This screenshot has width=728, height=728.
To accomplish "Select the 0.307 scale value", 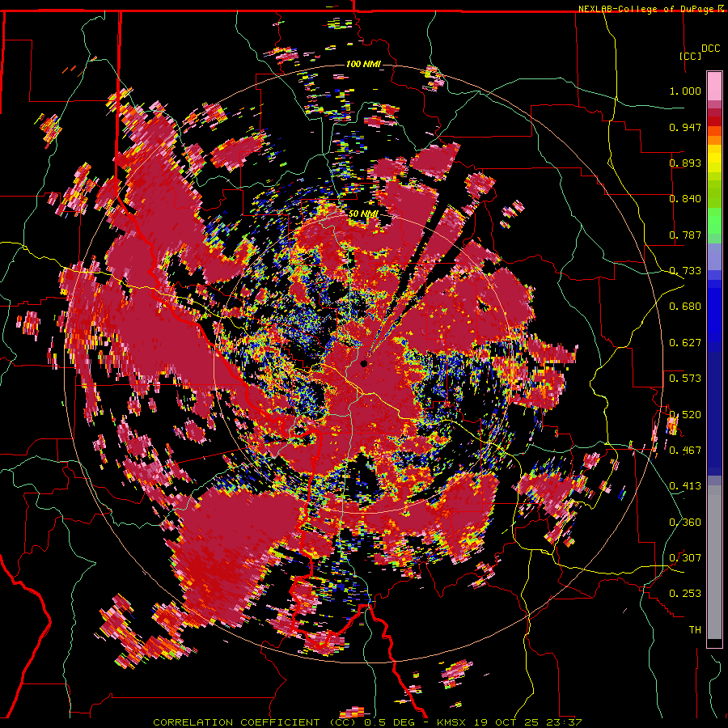I will pos(685,558).
